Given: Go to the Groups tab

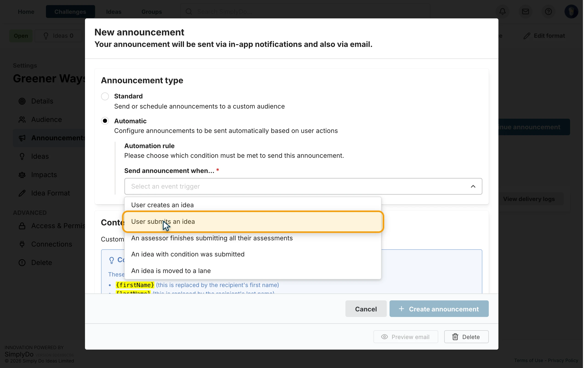Looking at the screenshot, I should [152, 11].
